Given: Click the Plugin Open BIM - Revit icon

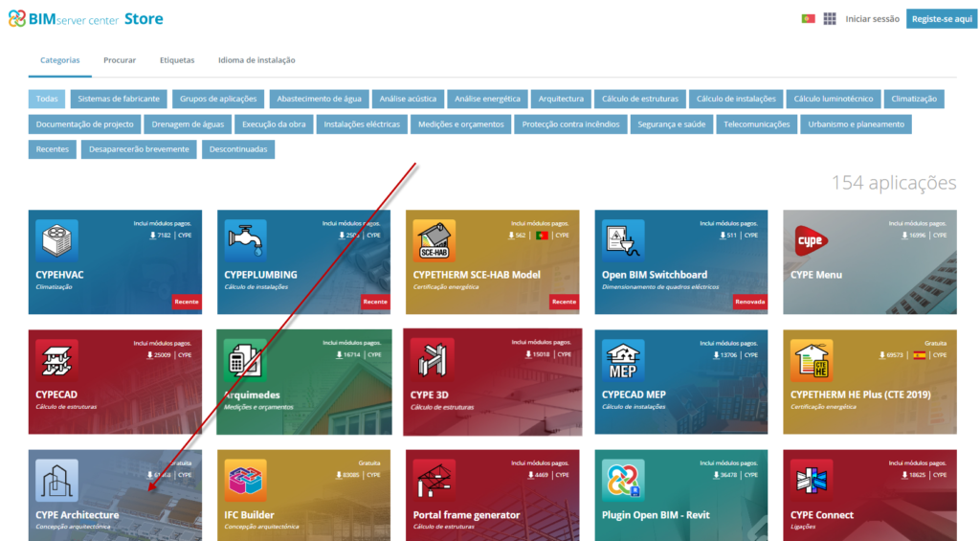Looking at the screenshot, I should click(x=623, y=480).
